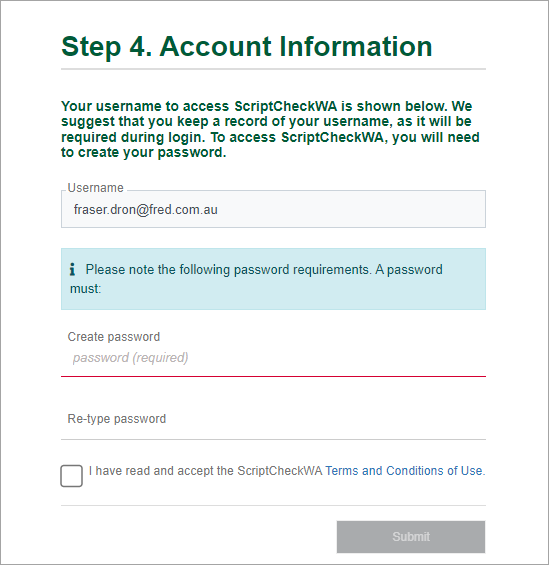Screen dimensions: 549x565
Task: Click the 'password (required)' placeholder text
Action: [130, 358]
